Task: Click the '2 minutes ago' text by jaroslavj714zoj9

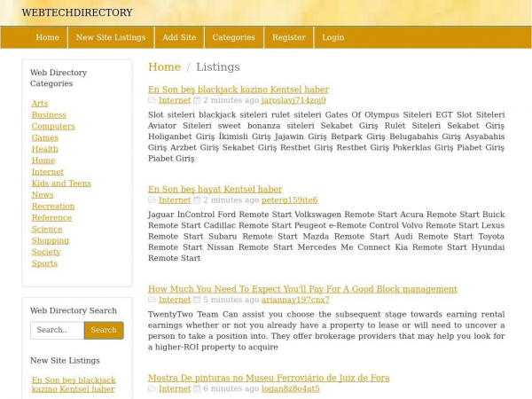Action: pos(231,100)
